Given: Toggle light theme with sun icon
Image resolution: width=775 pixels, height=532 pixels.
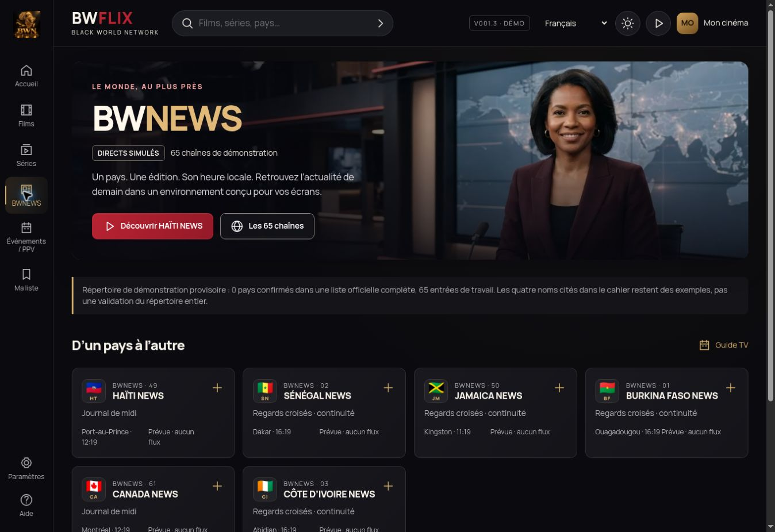Looking at the screenshot, I should (x=628, y=24).
